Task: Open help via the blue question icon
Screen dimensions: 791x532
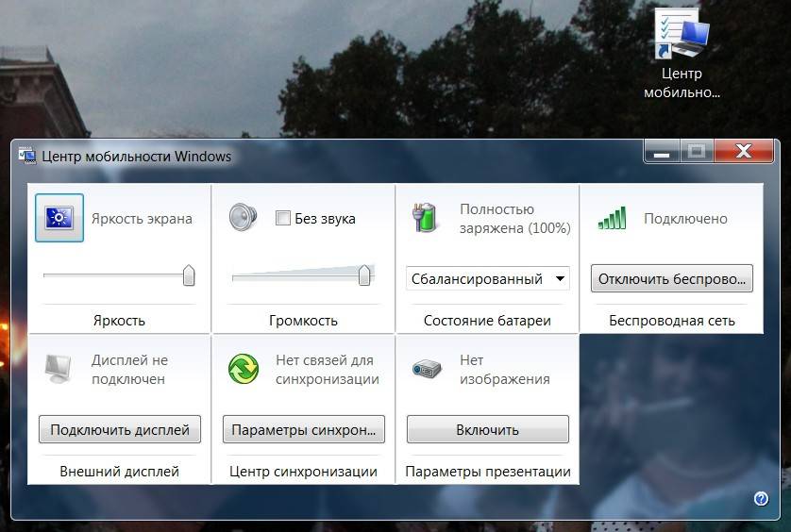Action: [761, 499]
